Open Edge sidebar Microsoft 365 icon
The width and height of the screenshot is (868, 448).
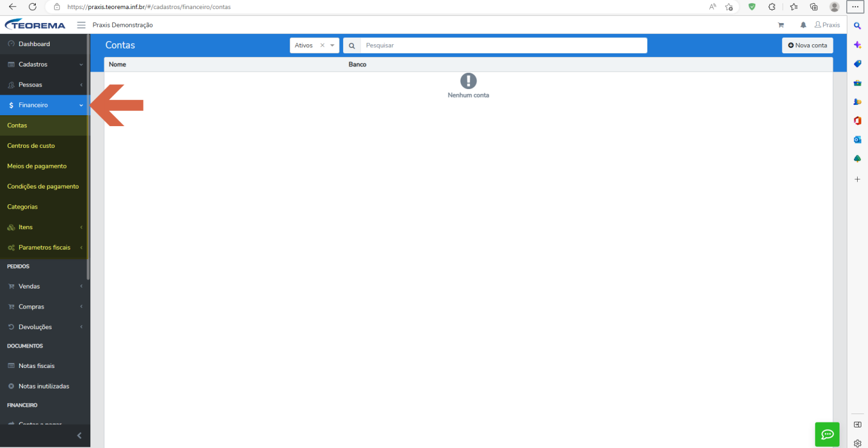point(858,121)
